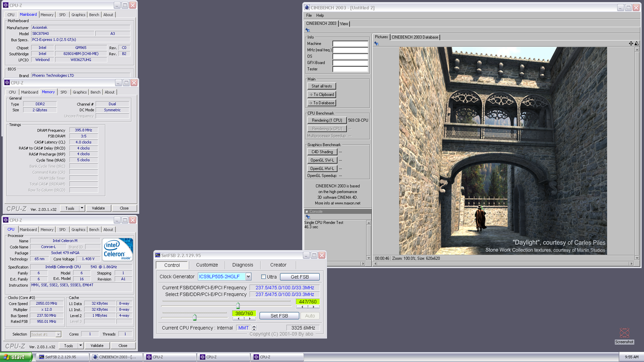
Task: Click the right arrow under the 380/760 value
Action: pyautogui.click(x=250, y=319)
